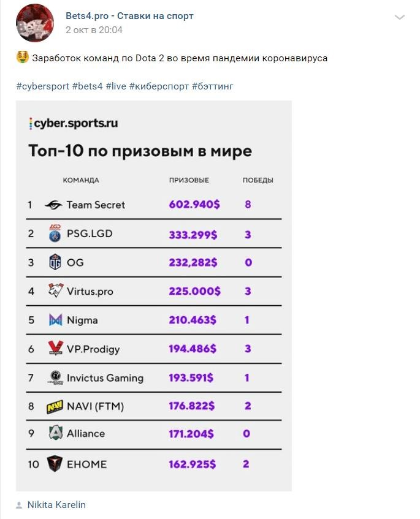Follow the #cybersport hashtag
The height and width of the screenshot is (519, 420).
pos(43,86)
